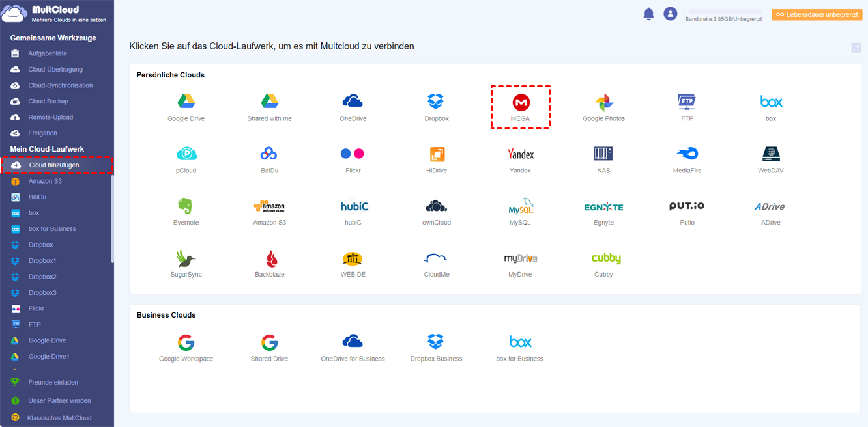Screen dimensions: 868x427
Task: Choose the MySQL icon
Action: (x=521, y=206)
